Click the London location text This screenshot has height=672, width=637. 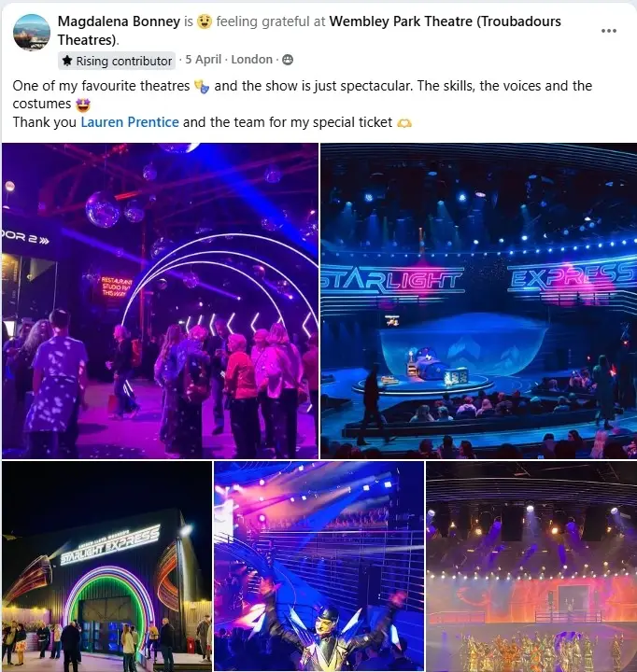[252, 59]
